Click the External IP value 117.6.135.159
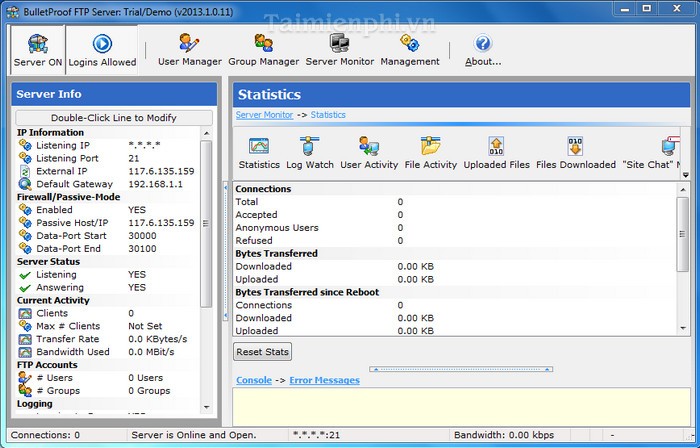 coord(161,171)
